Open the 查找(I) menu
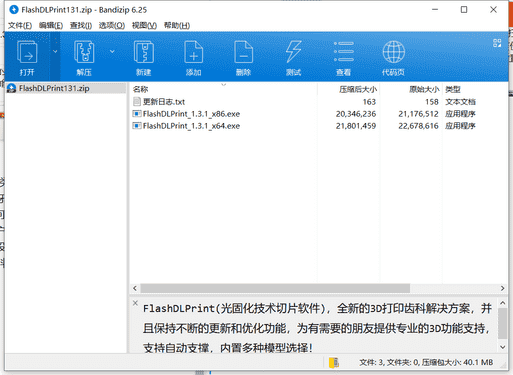The width and height of the screenshot is (513, 375). tap(81, 25)
